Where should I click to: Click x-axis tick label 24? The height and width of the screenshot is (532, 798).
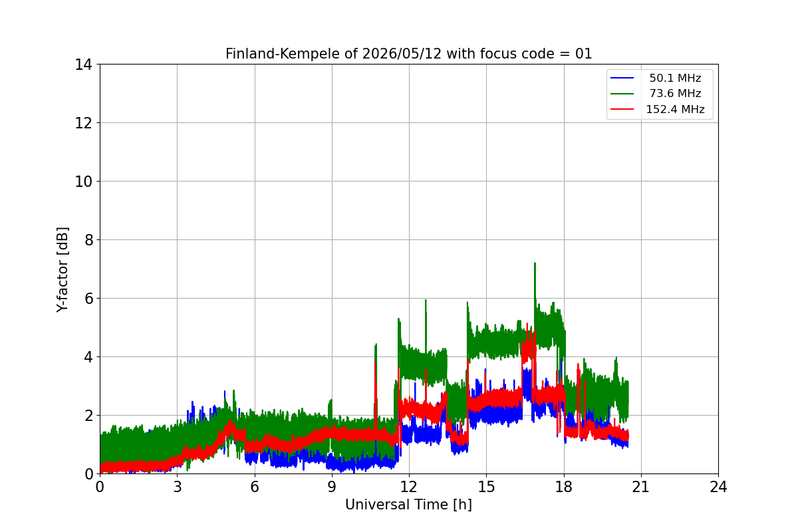718,486
